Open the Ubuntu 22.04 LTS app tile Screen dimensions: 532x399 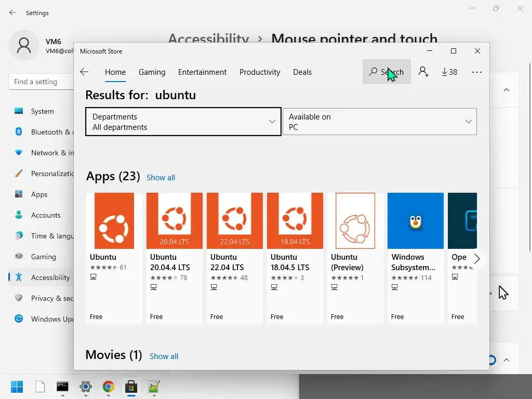[x=234, y=258]
